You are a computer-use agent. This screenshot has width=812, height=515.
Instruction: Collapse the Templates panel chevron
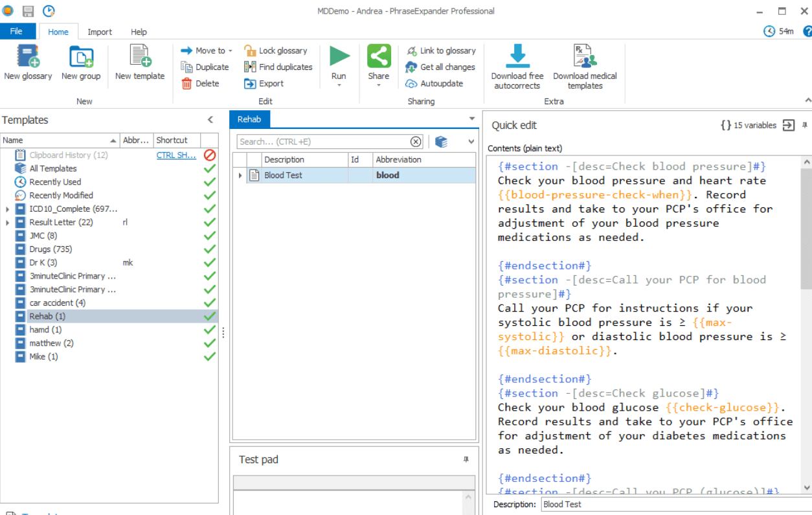pos(210,120)
